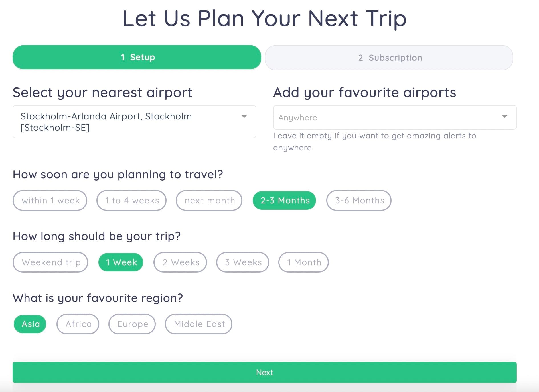539x392 pixels.
Task: Choose '1 to 4 weeks' travel timing
Action: coord(131,200)
